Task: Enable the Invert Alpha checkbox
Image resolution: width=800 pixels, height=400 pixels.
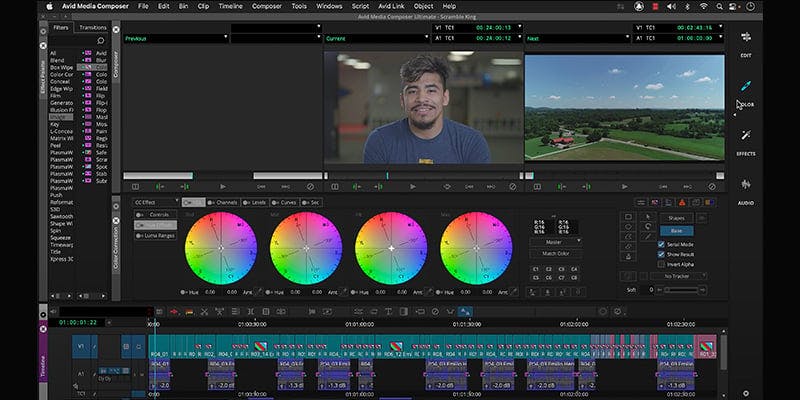Action: [661, 264]
